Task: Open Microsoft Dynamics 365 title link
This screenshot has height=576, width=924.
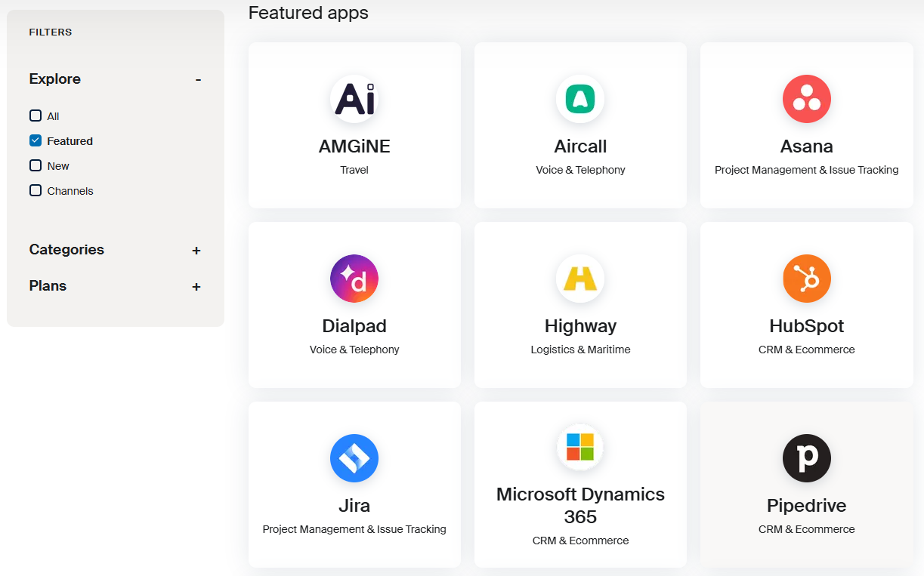Action: 580,506
